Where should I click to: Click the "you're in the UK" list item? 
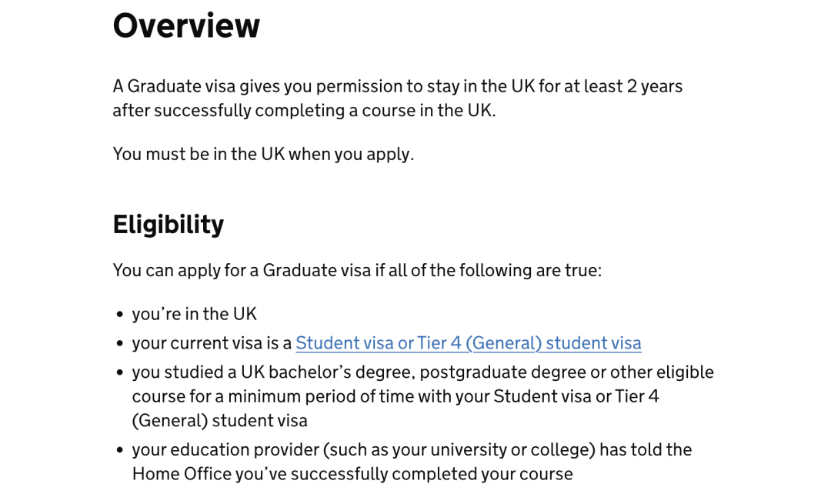coord(195,314)
